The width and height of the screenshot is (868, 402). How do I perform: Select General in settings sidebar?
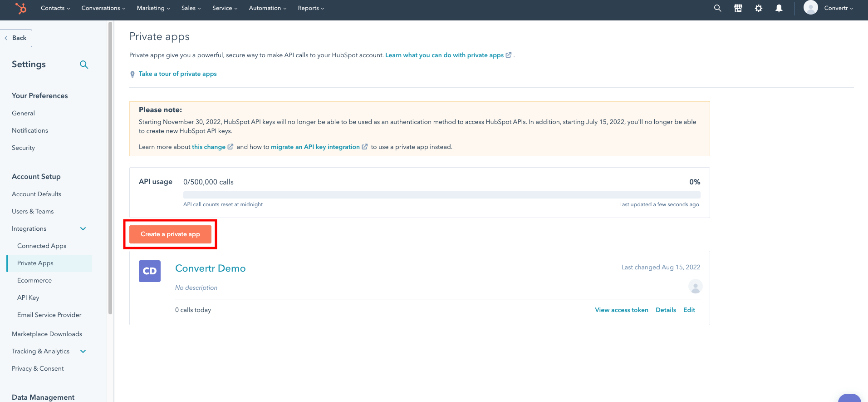(23, 113)
